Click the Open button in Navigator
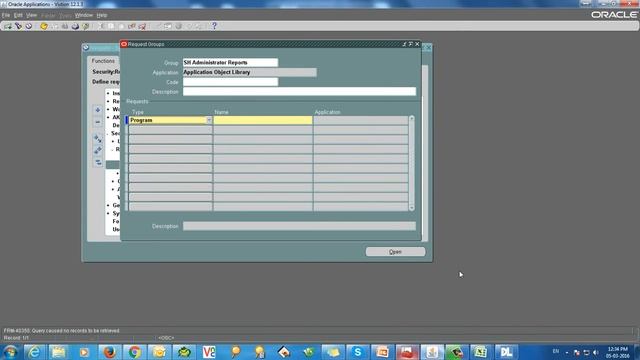The image size is (640, 360). pos(395,252)
